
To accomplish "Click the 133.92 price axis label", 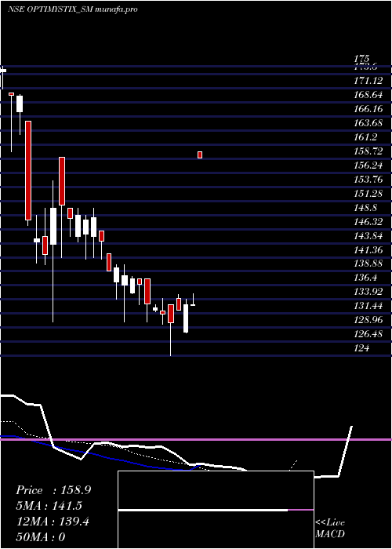I will click(x=368, y=292).
